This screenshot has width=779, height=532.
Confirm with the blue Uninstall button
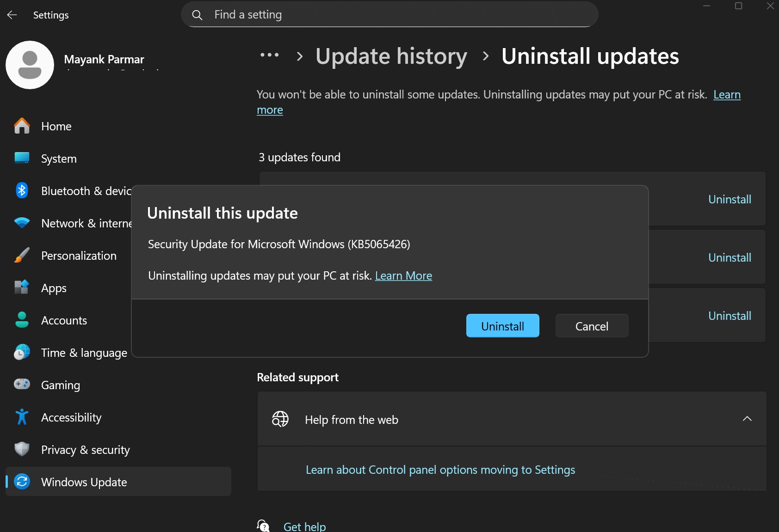(x=502, y=326)
